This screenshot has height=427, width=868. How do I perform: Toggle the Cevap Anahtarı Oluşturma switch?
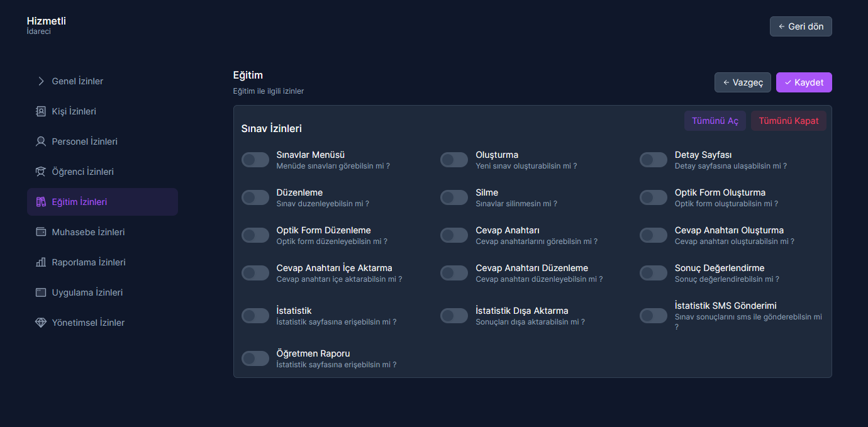point(654,235)
